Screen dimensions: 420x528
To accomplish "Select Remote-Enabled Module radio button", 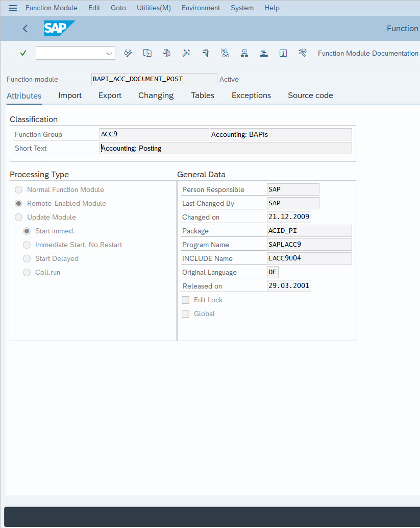I will [x=19, y=203].
